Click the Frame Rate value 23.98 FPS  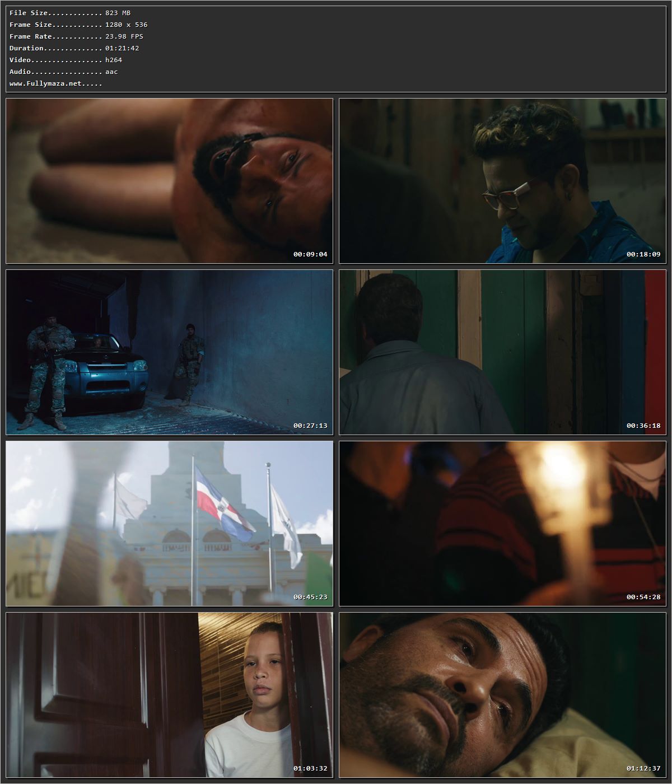point(124,36)
